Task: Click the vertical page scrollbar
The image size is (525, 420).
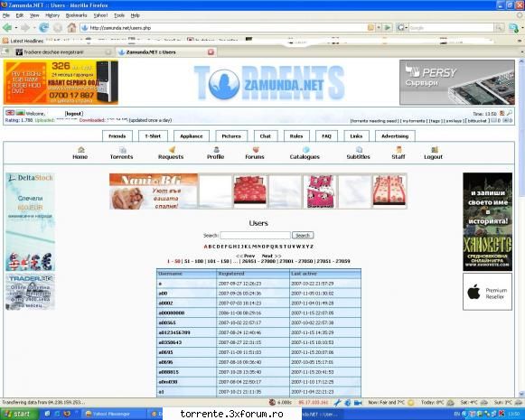Action: pyautogui.click(x=521, y=228)
